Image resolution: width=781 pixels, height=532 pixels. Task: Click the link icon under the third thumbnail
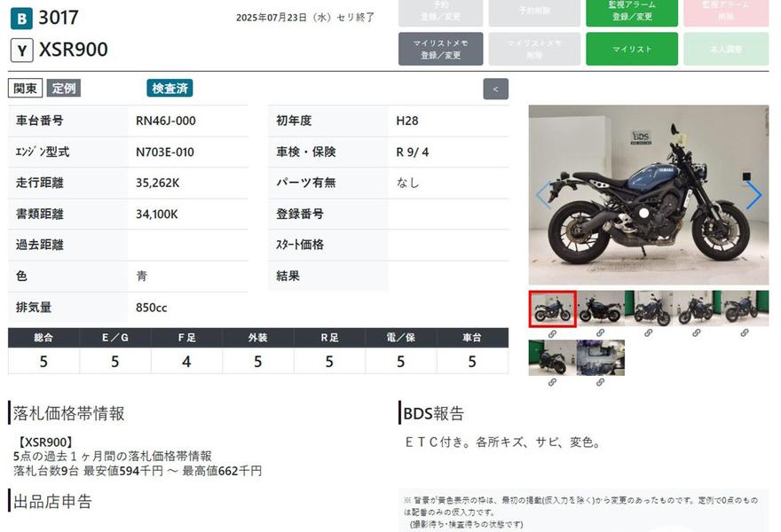[649, 333]
